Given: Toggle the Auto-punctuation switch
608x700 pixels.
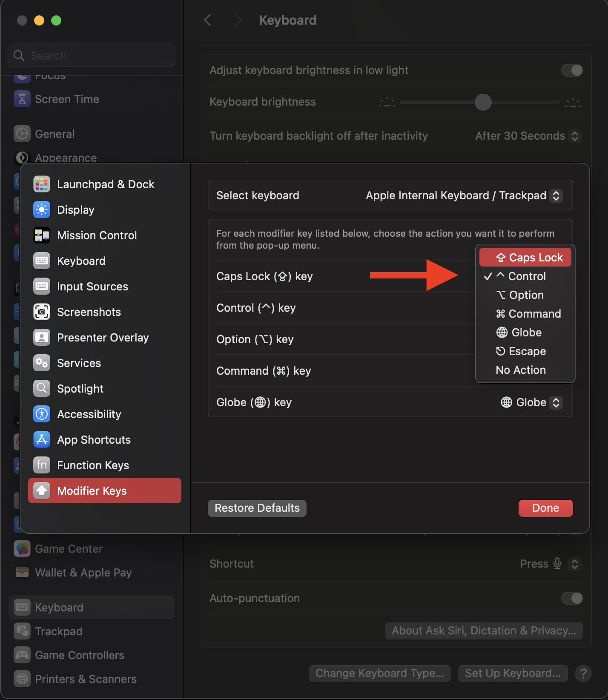Looking at the screenshot, I should tap(572, 598).
